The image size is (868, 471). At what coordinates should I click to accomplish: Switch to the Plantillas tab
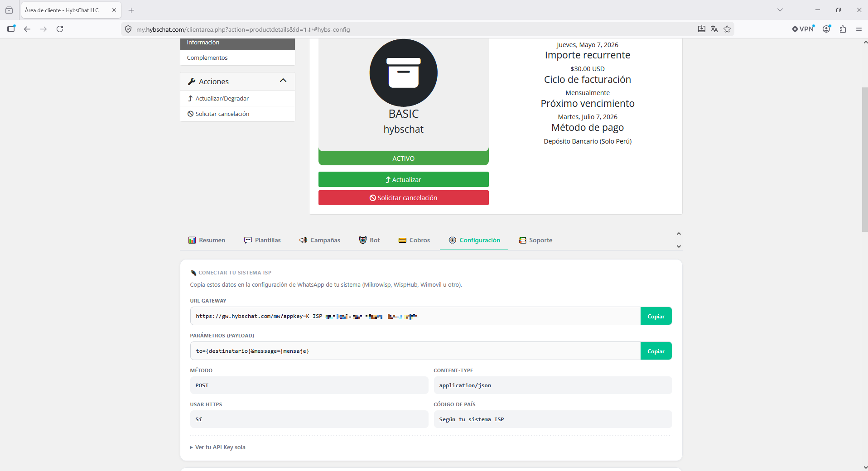coord(262,240)
